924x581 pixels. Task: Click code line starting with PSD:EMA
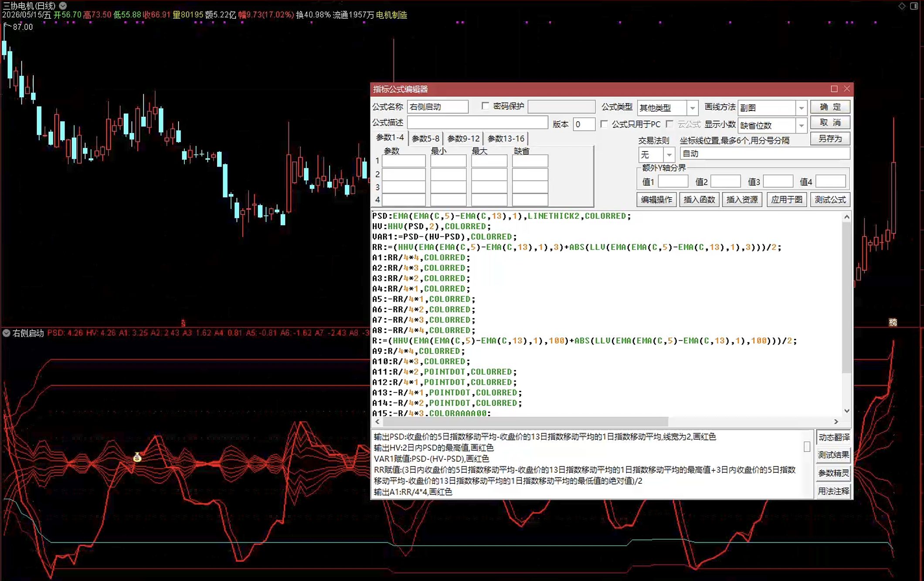coord(501,216)
